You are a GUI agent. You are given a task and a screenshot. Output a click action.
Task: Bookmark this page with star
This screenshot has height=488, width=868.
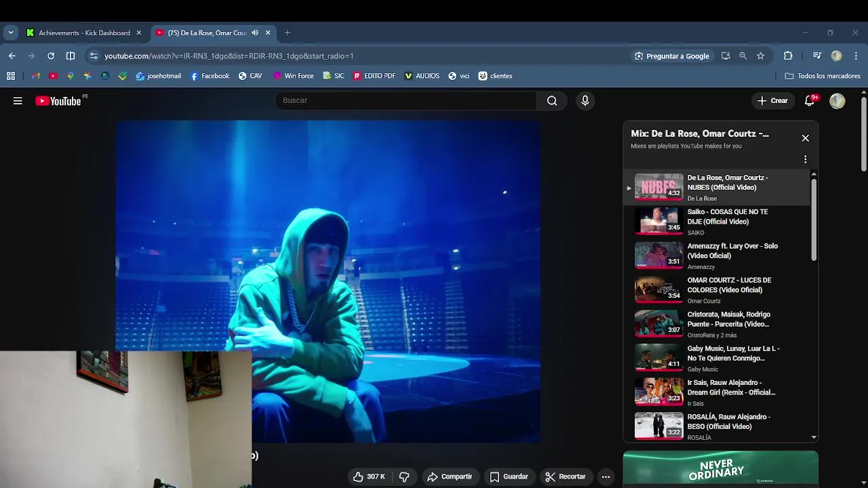click(x=761, y=56)
